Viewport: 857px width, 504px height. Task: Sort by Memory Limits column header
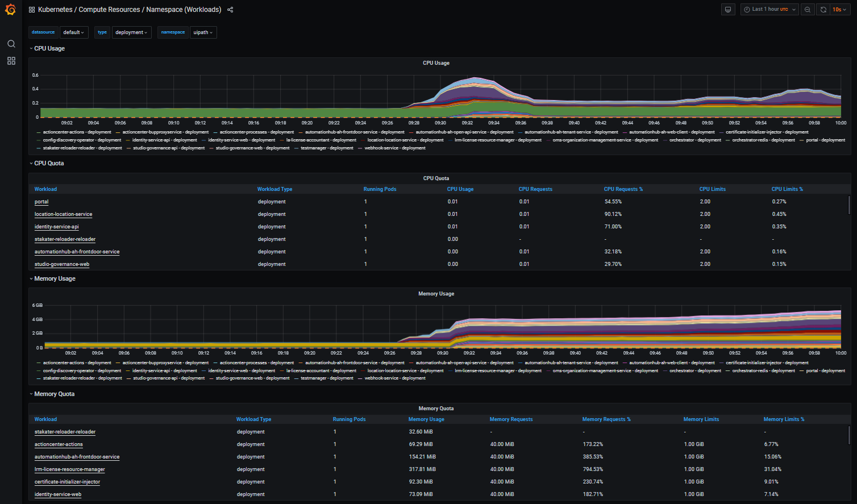pyautogui.click(x=701, y=419)
